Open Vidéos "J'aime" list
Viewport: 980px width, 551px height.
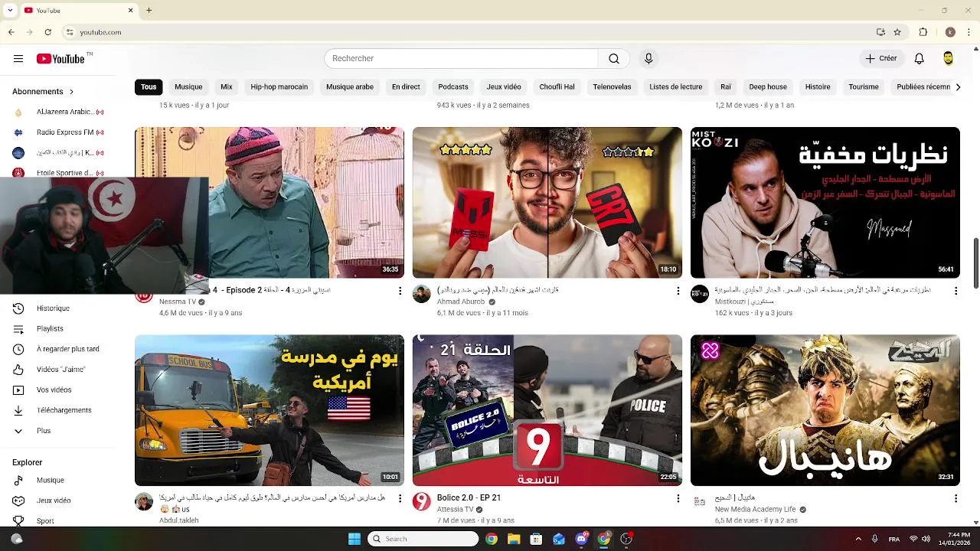(x=60, y=370)
